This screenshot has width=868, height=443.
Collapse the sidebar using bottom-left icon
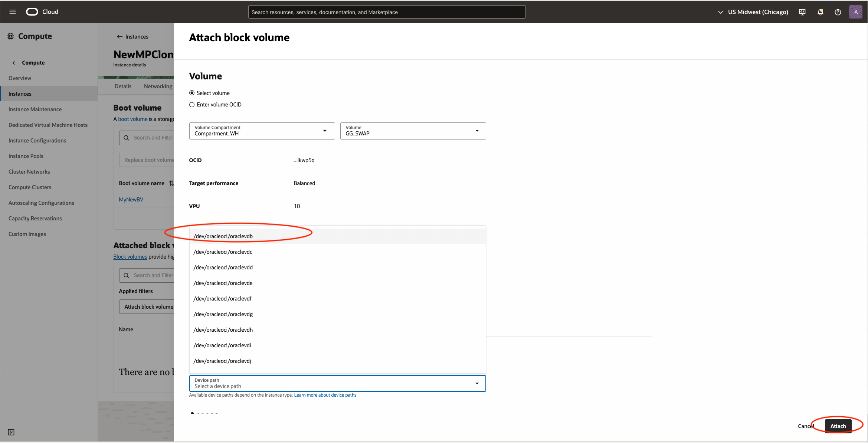(x=11, y=432)
